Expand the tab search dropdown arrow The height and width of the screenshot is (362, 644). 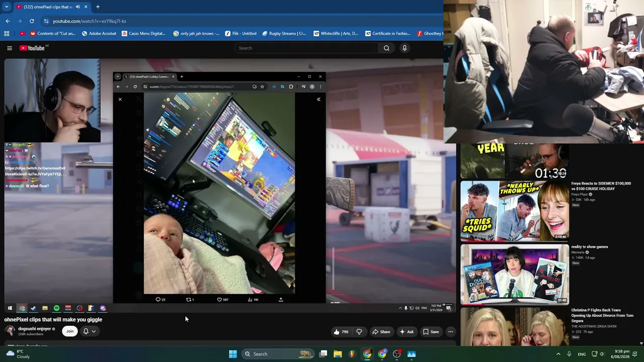[7, 7]
